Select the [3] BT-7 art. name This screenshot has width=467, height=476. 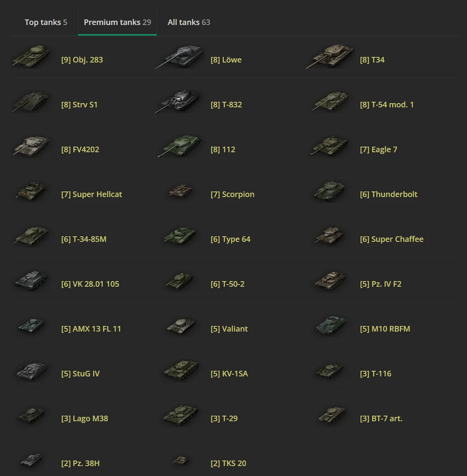coord(381,419)
